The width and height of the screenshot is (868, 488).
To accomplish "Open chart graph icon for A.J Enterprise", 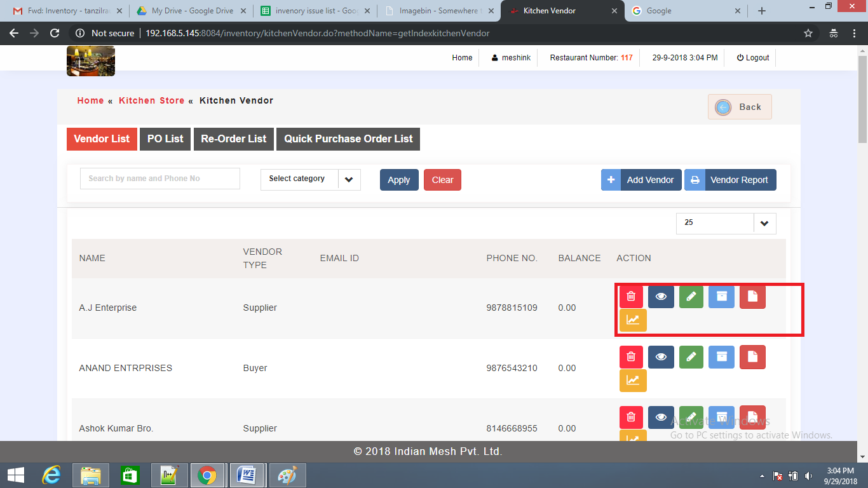I will [633, 320].
